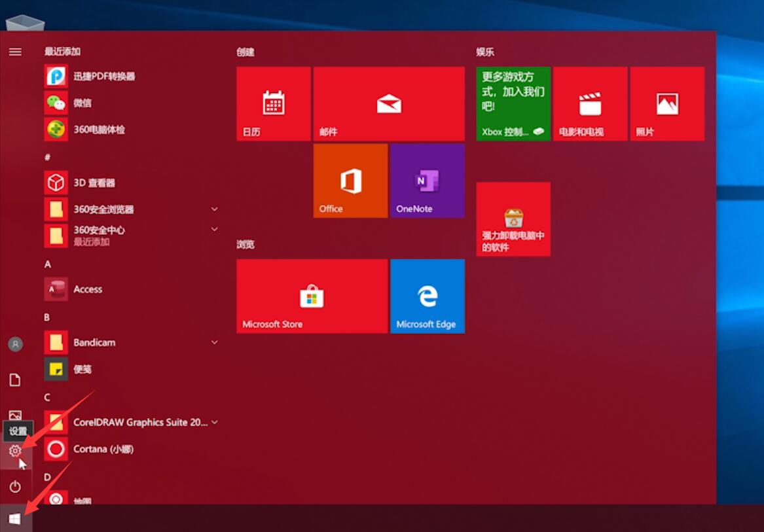Expand the hamburger menu at top

pyautogui.click(x=15, y=52)
